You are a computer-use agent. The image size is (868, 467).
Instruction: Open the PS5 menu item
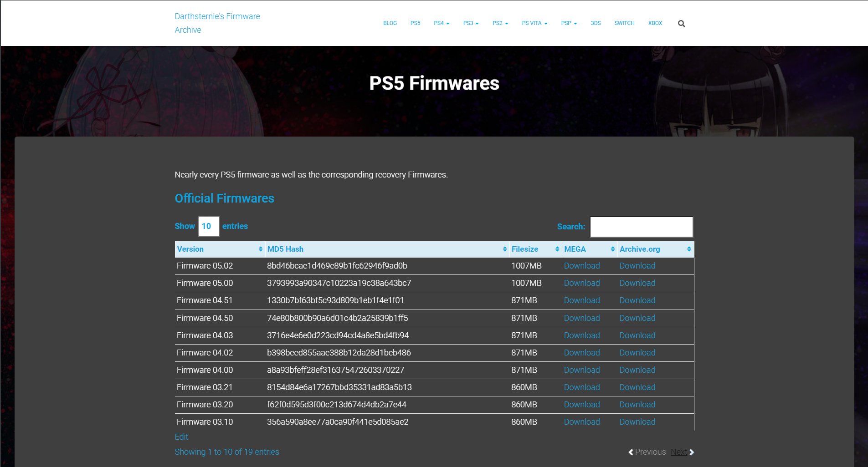point(415,23)
